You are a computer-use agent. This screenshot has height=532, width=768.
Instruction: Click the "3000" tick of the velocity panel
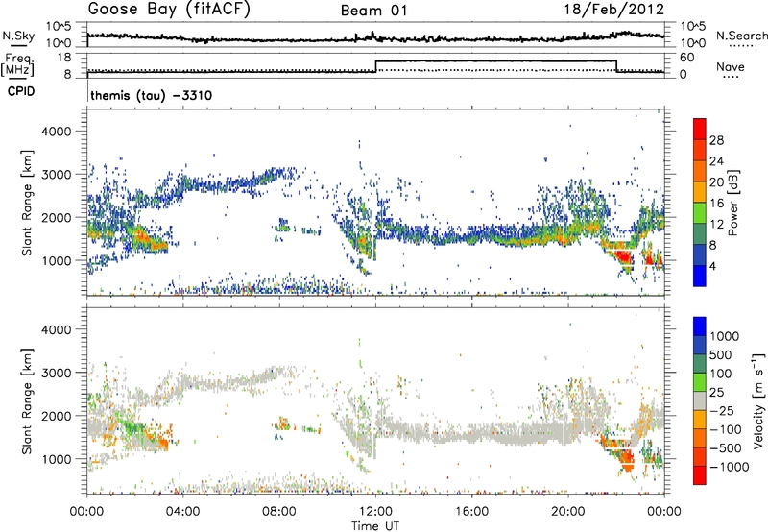click(x=56, y=373)
